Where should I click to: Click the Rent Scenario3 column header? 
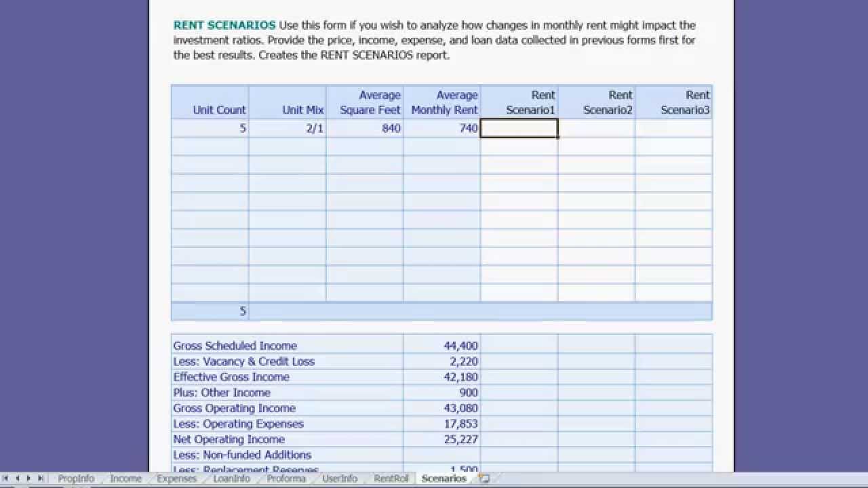click(674, 102)
